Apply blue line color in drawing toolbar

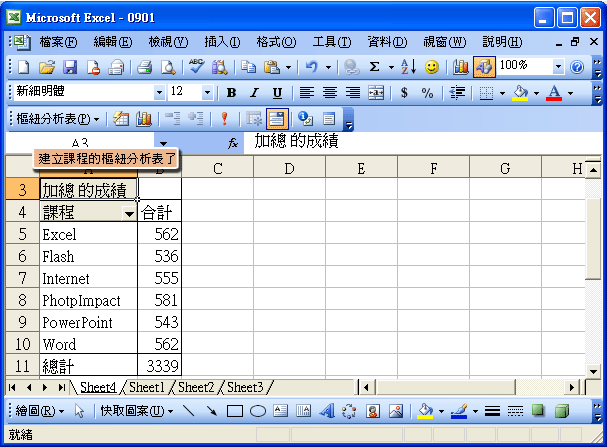(459, 411)
